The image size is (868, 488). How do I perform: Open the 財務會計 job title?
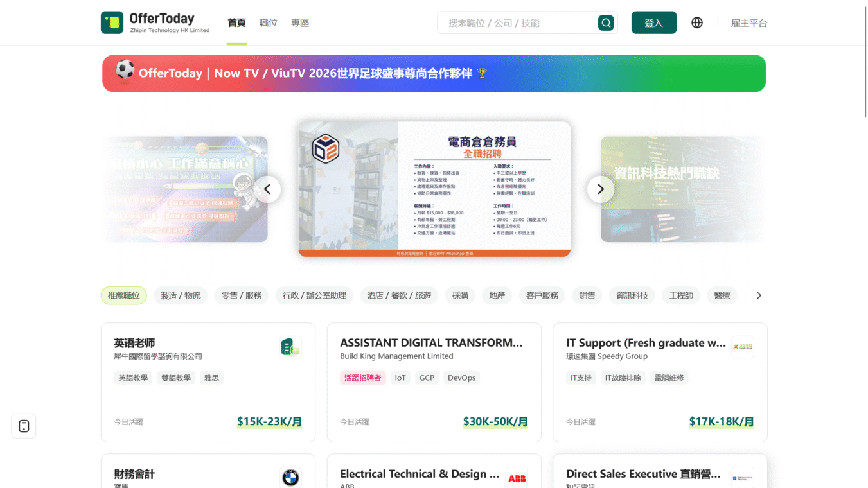pos(134,474)
